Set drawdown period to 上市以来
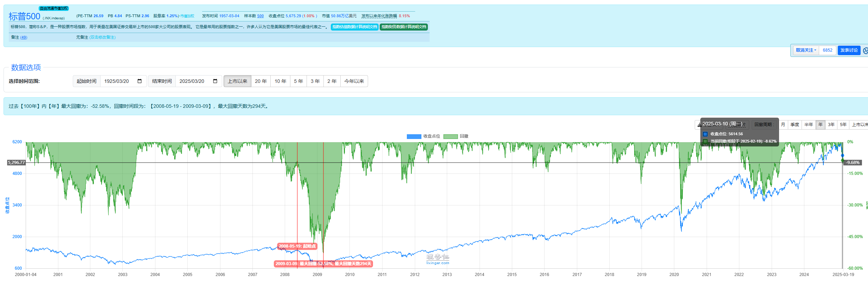The image size is (868, 295). click(859, 125)
